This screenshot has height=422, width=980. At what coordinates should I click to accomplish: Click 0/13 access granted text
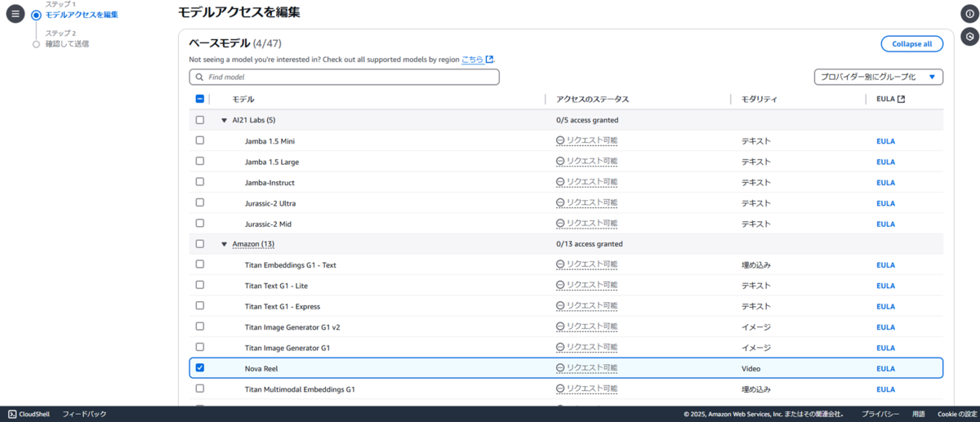590,244
